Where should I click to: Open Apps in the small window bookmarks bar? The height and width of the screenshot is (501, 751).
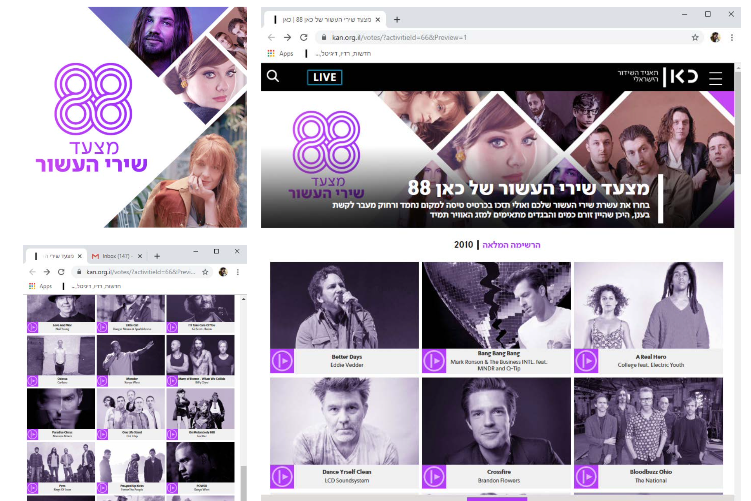tap(41, 286)
